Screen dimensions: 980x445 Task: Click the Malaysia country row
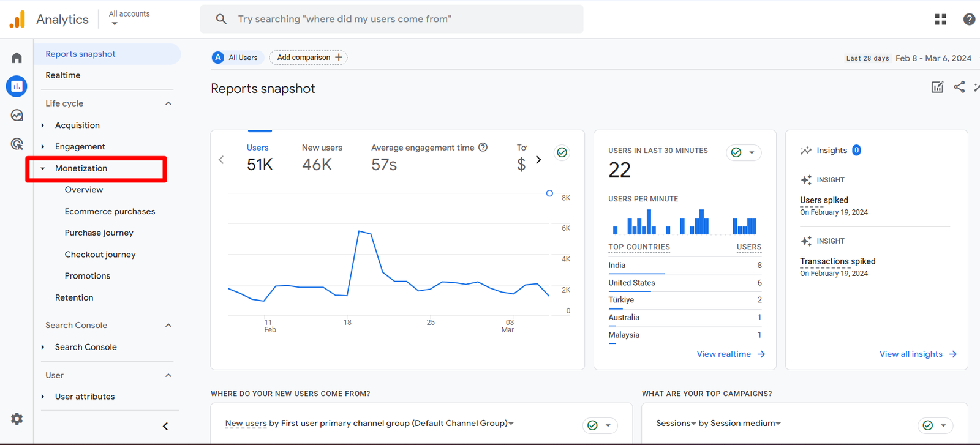click(x=685, y=335)
